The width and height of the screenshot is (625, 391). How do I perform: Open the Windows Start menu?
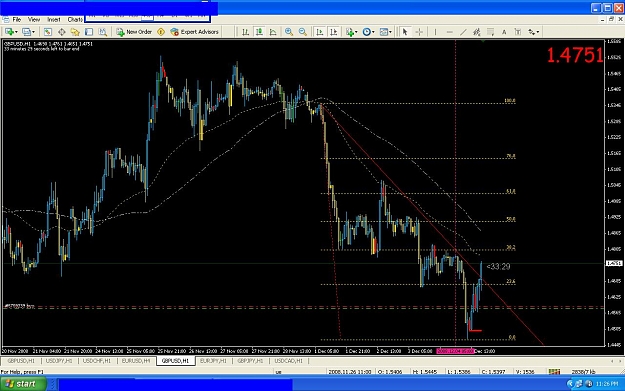[x=23, y=384]
